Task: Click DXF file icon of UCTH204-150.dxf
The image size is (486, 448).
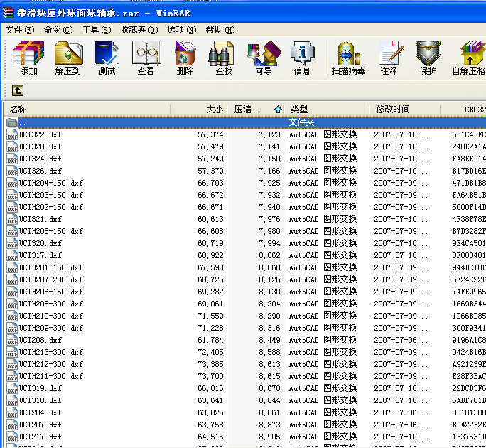Action: tap(12, 183)
